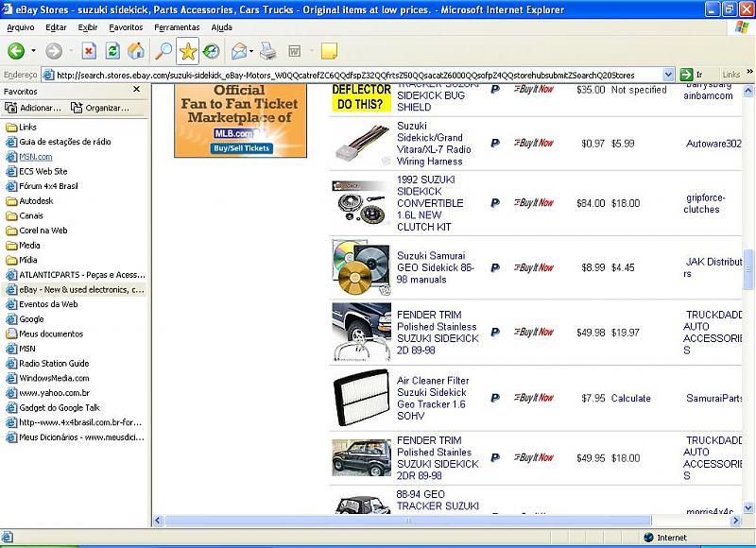This screenshot has width=756, height=548.
Task: Toggle the Favorites star toolbar button
Action: [x=187, y=51]
